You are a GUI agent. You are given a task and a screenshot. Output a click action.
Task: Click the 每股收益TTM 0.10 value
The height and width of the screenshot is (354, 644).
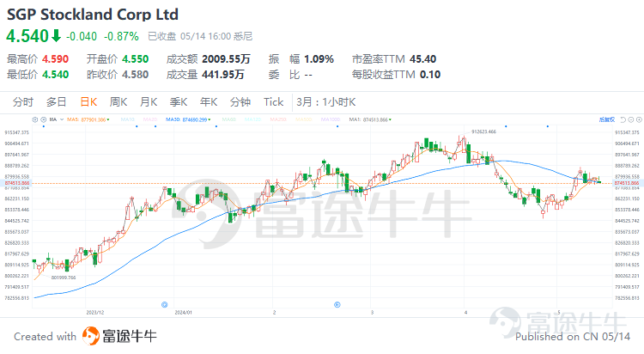(430, 75)
